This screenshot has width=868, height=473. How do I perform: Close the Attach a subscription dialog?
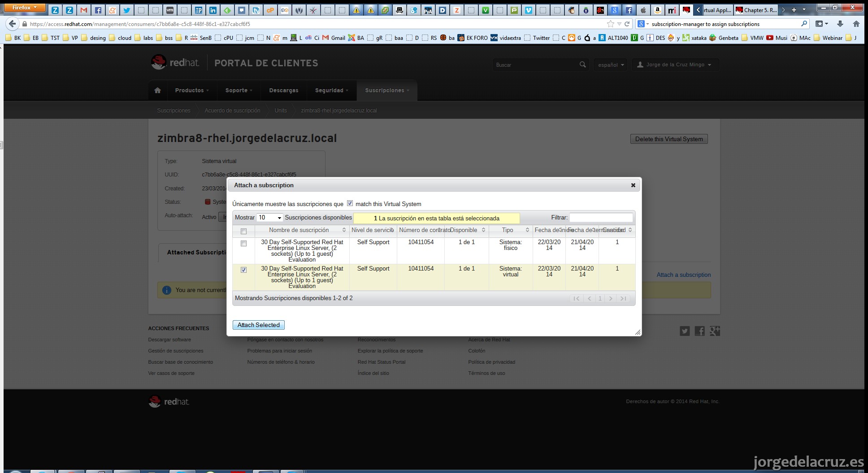[x=633, y=185]
